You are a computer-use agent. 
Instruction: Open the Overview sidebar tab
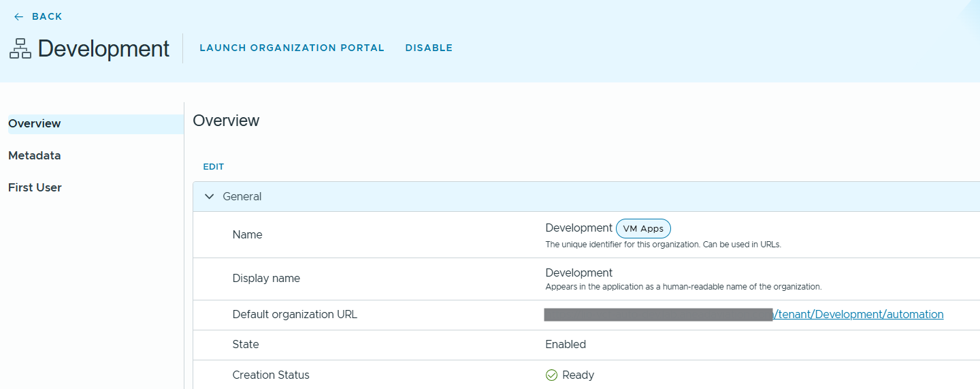(35, 123)
